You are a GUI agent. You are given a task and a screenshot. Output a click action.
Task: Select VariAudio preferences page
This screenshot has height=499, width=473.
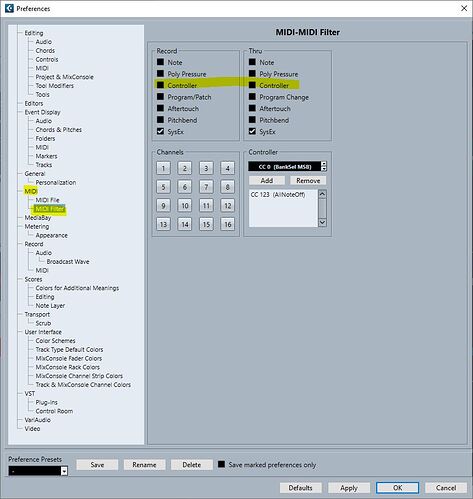click(37, 420)
